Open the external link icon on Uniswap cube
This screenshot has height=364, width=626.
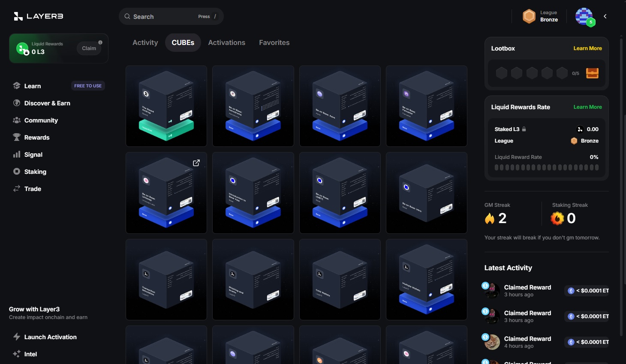196,163
